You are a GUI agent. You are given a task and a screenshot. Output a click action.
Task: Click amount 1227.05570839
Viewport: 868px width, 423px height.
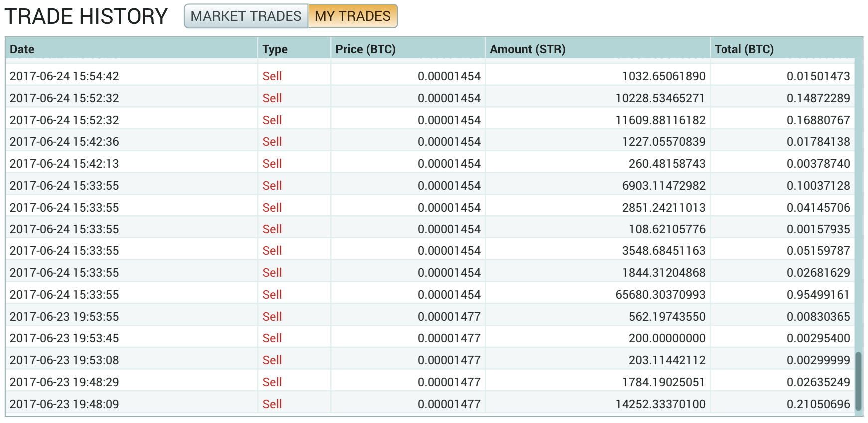pyautogui.click(x=664, y=142)
